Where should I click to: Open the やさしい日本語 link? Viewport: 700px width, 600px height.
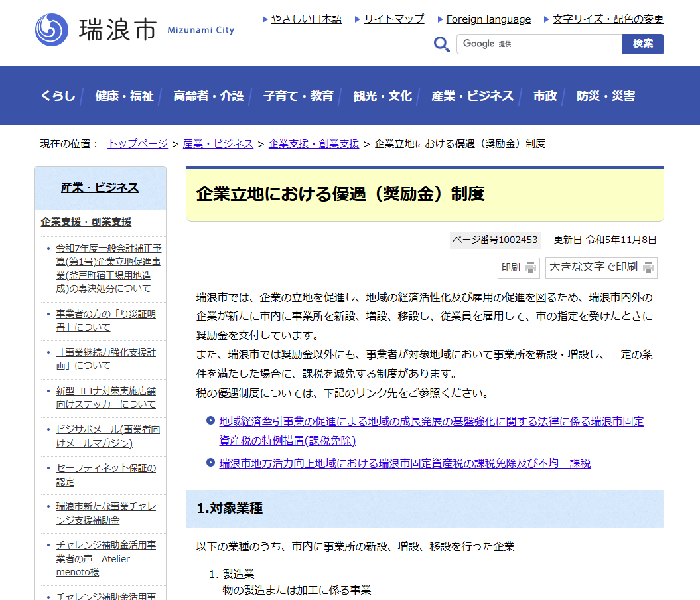pyautogui.click(x=307, y=19)
